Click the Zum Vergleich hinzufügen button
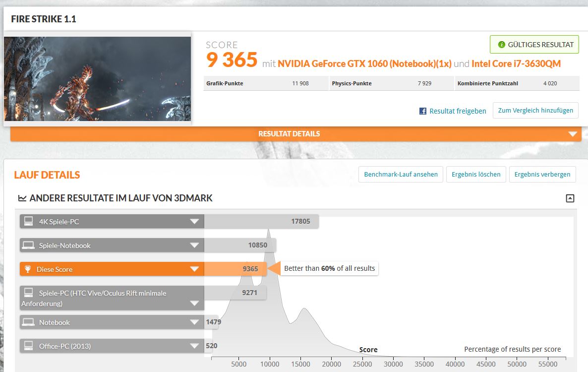588x372 pixels. (x=535, y=111)
